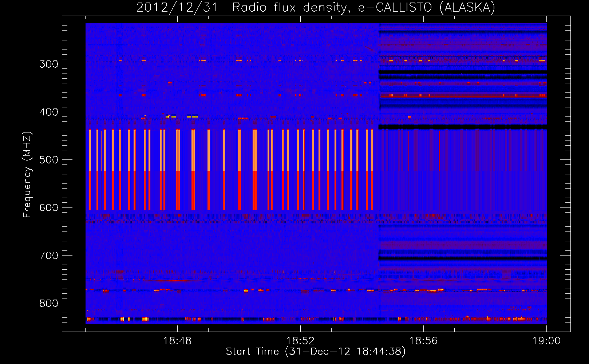This screenshot has height=364, width=589.
Task: Select the 700 frequency tick label
Action: coord(49,256)
